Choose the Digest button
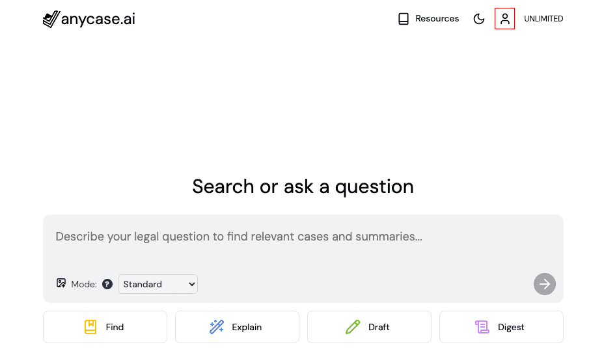Image resolution: width=604 pixels, height=364 pixels. pyautogui.click(x=502, y=327)
